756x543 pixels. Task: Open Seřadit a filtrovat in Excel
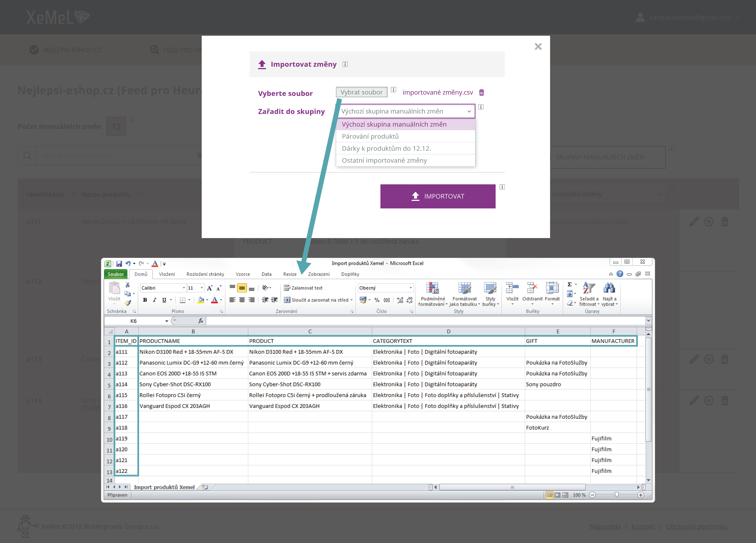589,294
